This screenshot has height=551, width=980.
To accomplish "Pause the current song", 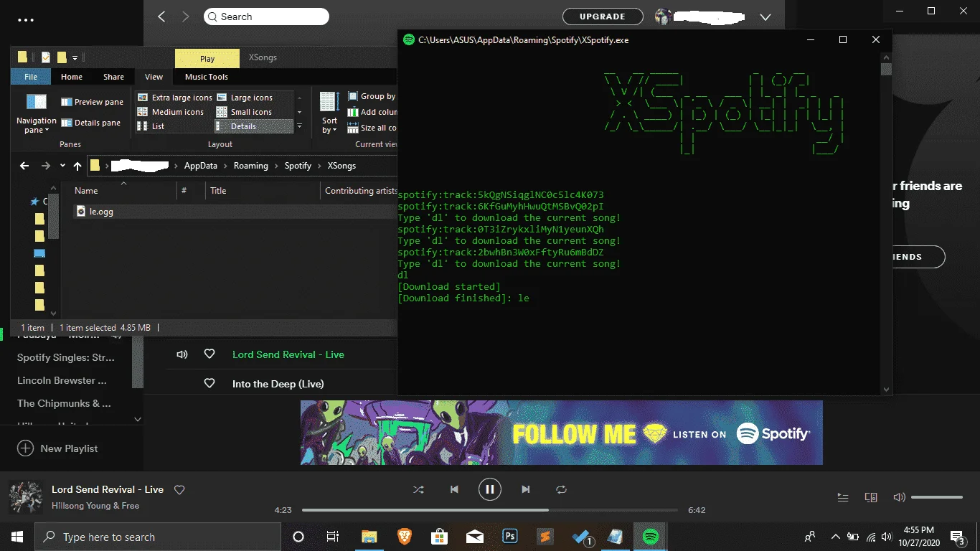I will point(489,489).
